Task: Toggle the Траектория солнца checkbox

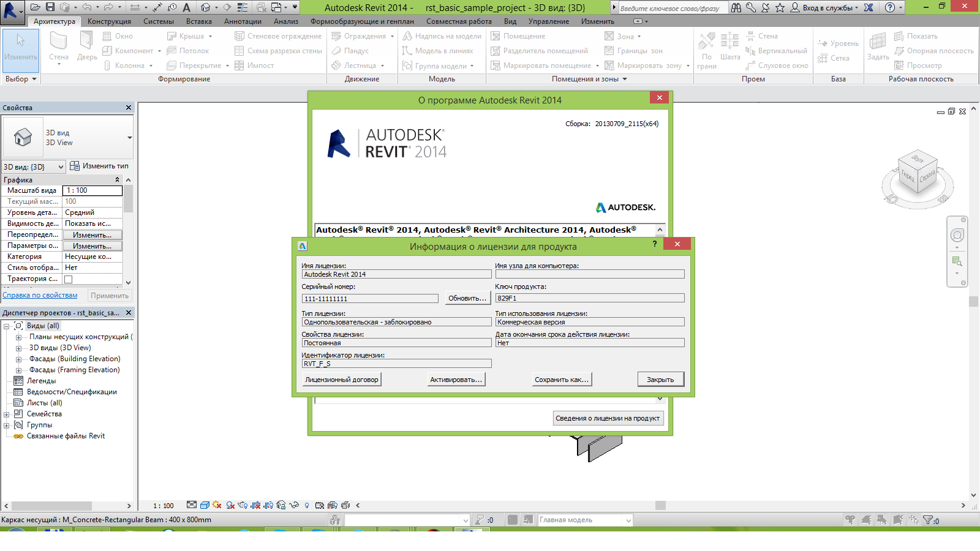Action: (69, 279)
